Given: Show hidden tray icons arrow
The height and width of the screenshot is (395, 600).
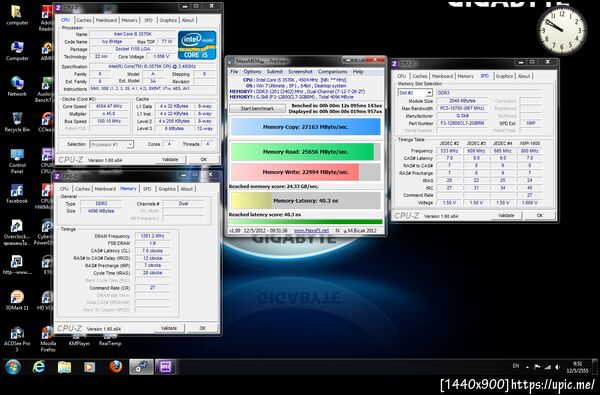Looking at the screenshot, I should (527, 367).
